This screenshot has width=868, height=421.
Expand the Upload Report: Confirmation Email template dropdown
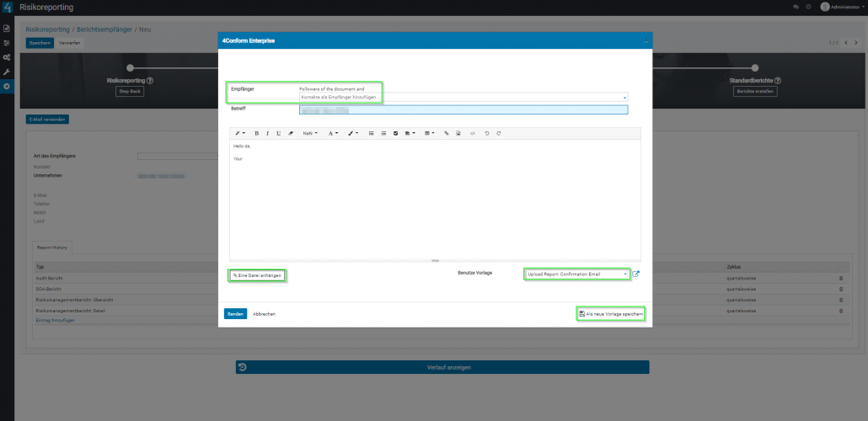click(x=576, y=274)
